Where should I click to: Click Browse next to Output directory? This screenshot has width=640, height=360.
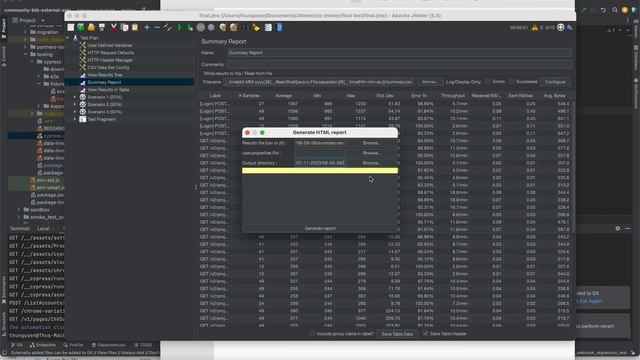point(371,163)
